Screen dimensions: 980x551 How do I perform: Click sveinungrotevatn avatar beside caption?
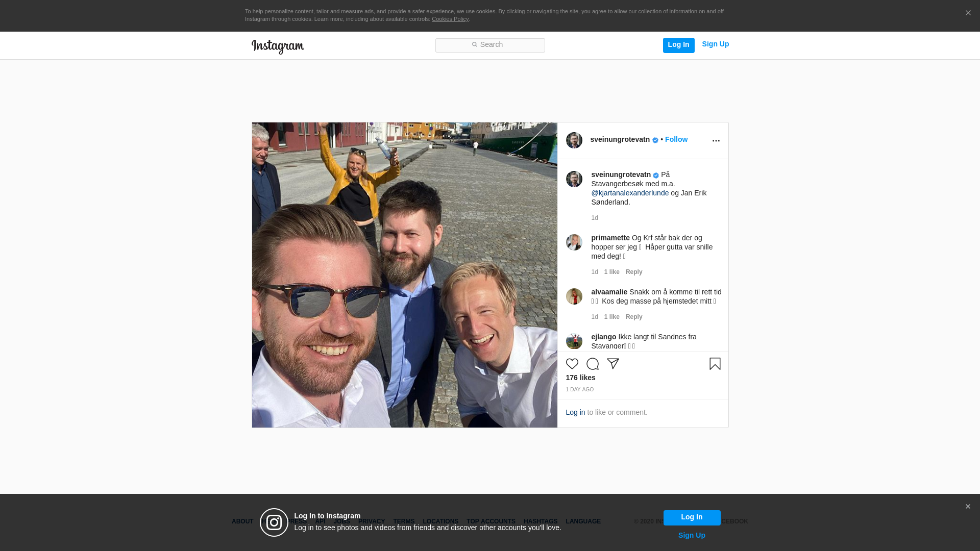(574, 179)
